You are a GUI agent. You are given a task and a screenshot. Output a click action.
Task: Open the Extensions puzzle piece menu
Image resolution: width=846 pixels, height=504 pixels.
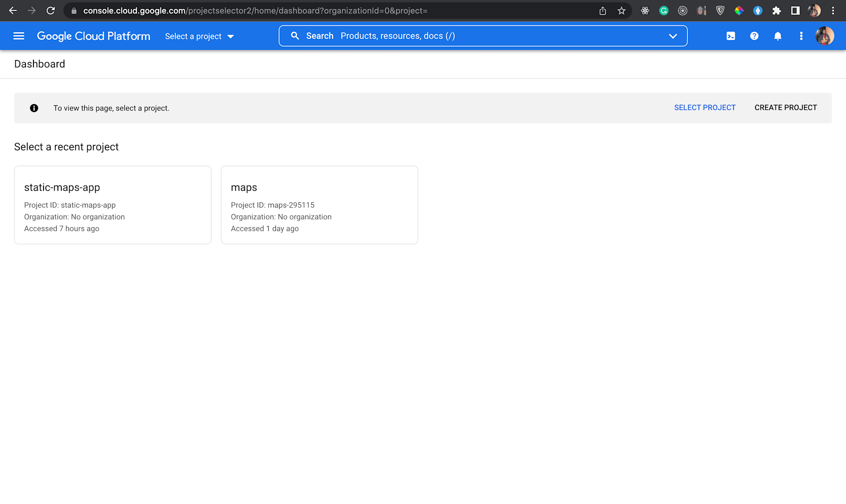(x=777, y=11)
